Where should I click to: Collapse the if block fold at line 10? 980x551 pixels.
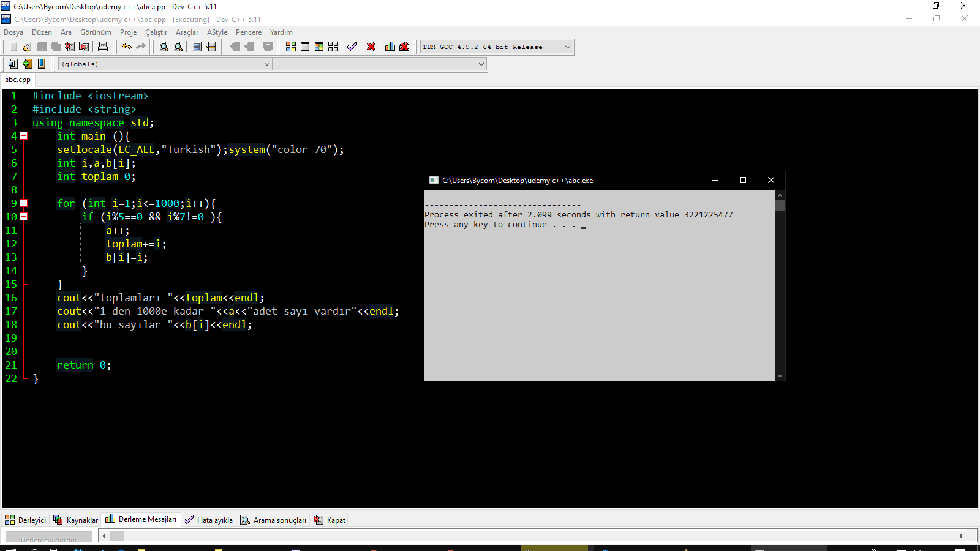[24, 217]
